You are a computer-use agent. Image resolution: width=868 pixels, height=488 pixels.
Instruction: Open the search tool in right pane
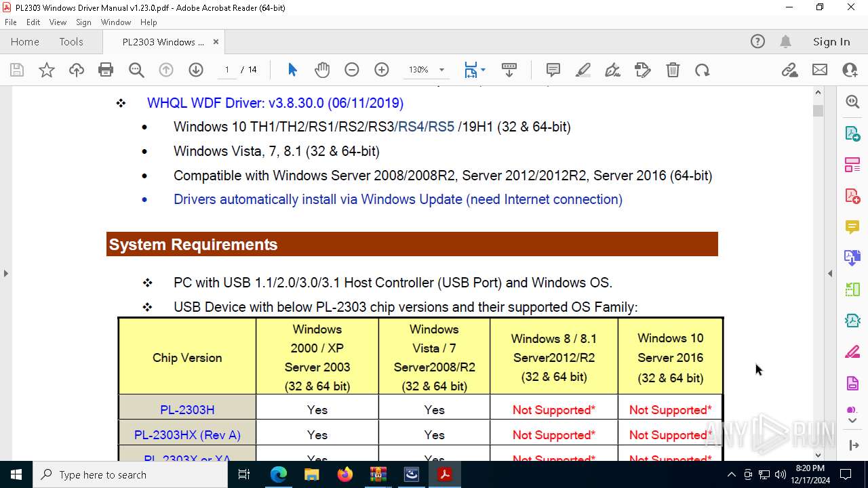click(852, 102)
